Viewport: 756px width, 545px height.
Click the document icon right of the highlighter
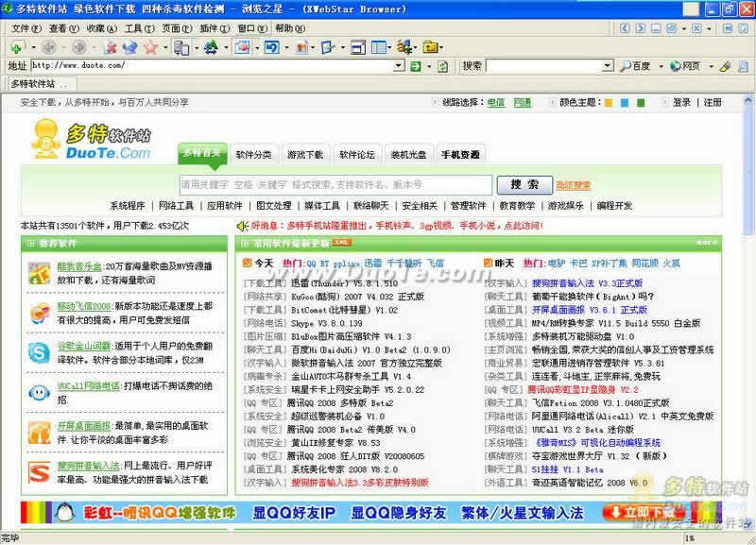pyautogui.click(x=743, y=66)
